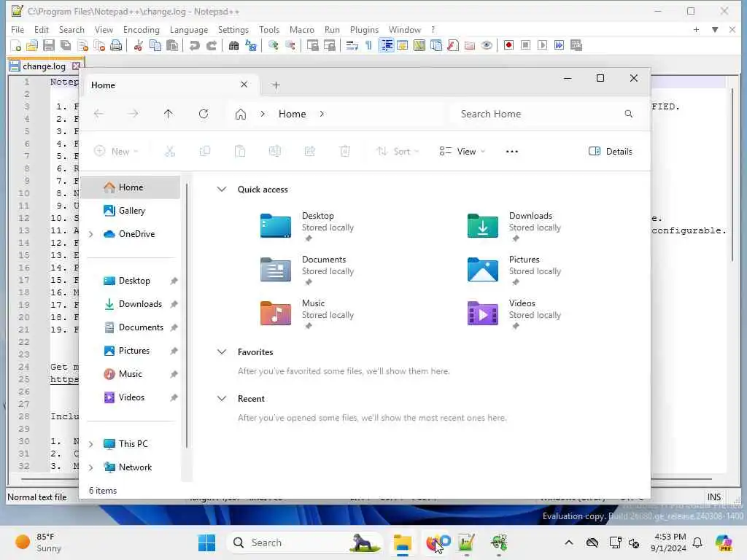This screenshot has height=560, width=747.
Task: Click Stop Recording macro square button
Action: (525, 46)
